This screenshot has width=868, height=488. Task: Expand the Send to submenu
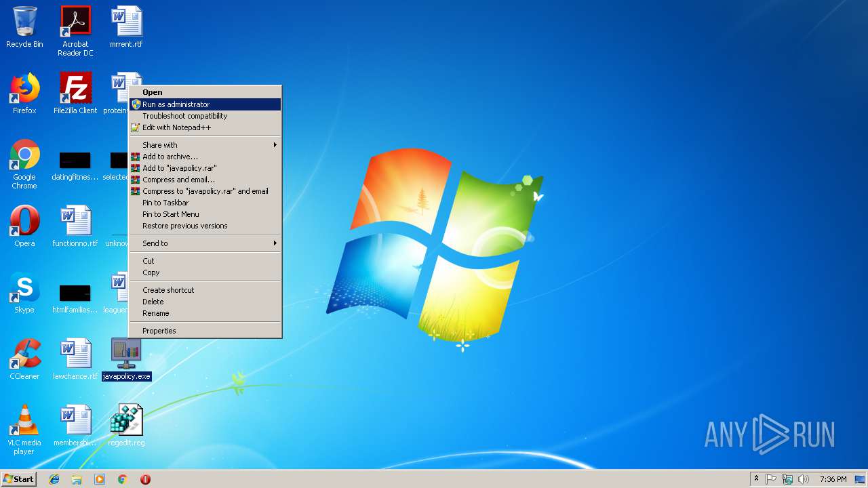coord(205,243)
